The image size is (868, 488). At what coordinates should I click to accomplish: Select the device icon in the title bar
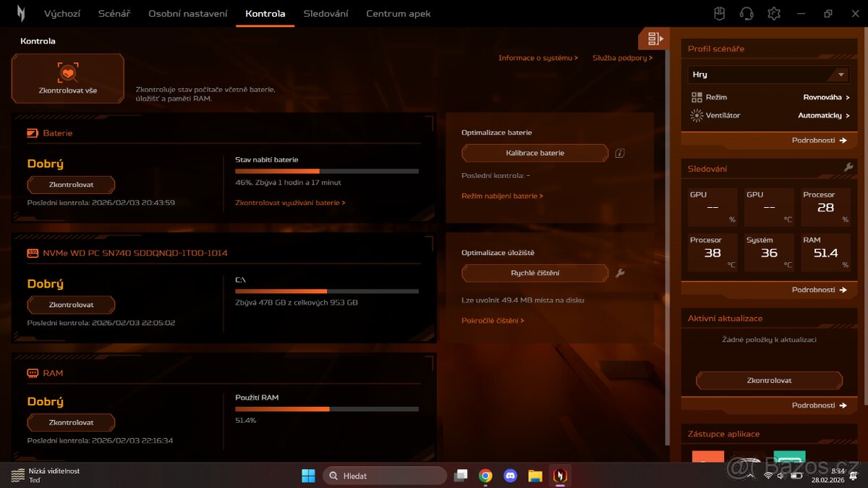(x=718, y=13)
